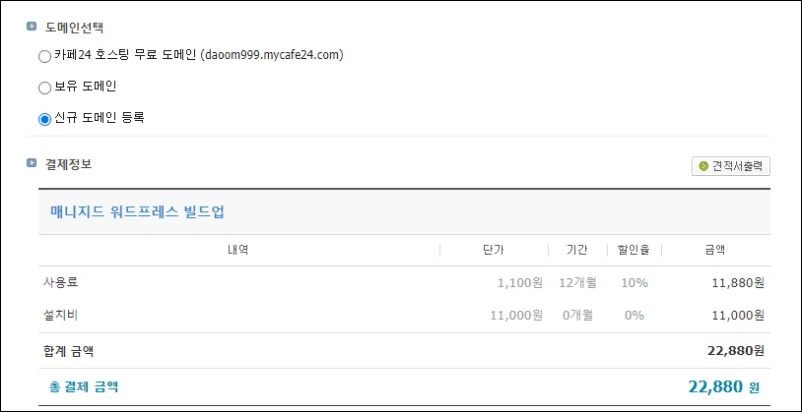Click the 단가 column header
The image size is (802, 412).
click(494, 250)
